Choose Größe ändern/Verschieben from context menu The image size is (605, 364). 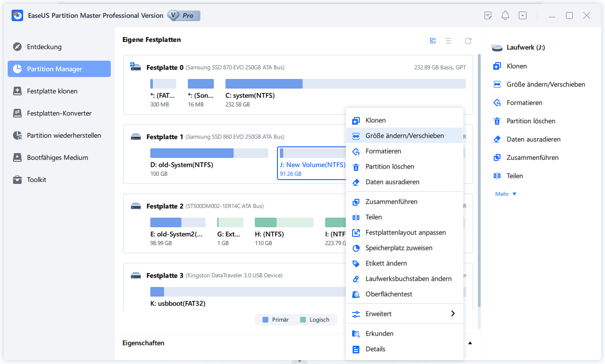coord(405,136)
